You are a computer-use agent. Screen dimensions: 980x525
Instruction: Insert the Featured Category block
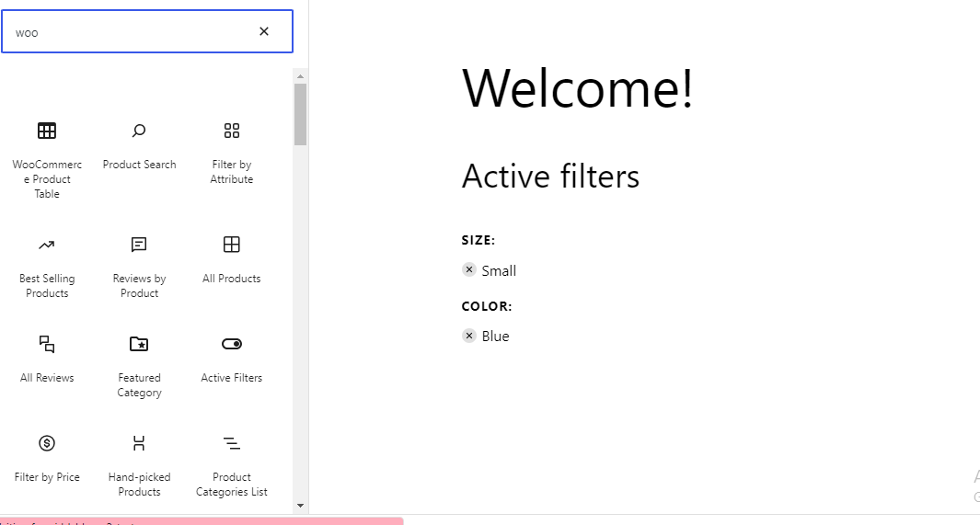[139, 364]
